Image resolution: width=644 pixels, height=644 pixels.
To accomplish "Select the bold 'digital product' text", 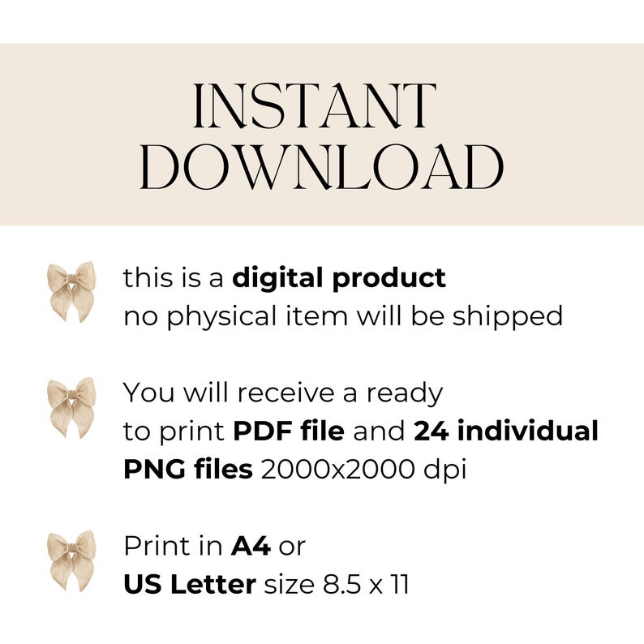I will (339, 279).
